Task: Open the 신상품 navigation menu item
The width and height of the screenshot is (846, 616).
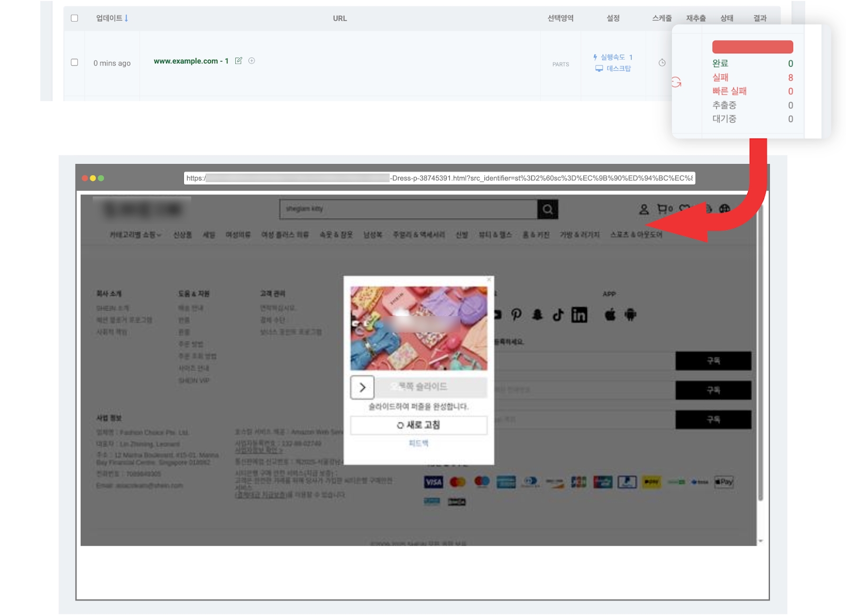Action: click(182, 235)
